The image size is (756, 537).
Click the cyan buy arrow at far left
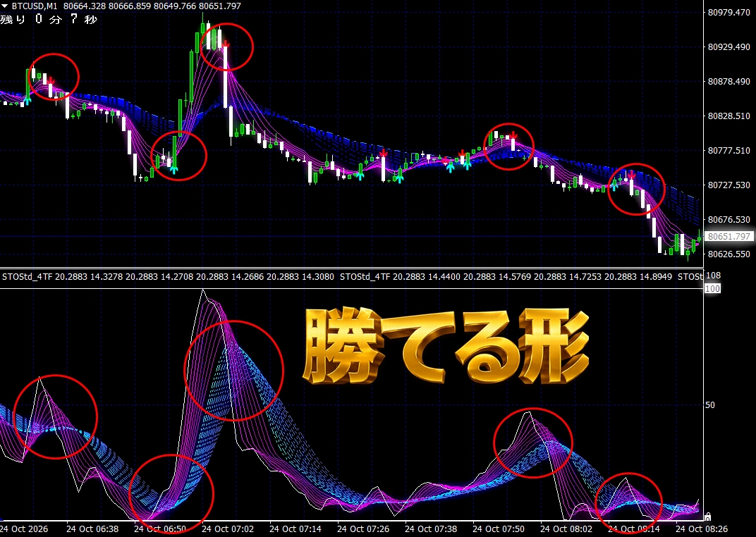coord(28,100)
